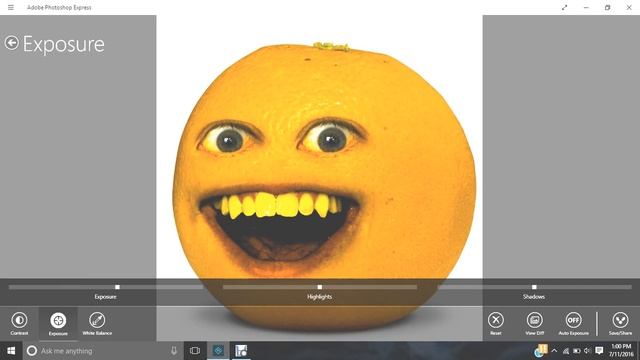The image size is (640, 360).
Task: Toggle the Auto Exposure switch
Action: click(x=573, y=323)
